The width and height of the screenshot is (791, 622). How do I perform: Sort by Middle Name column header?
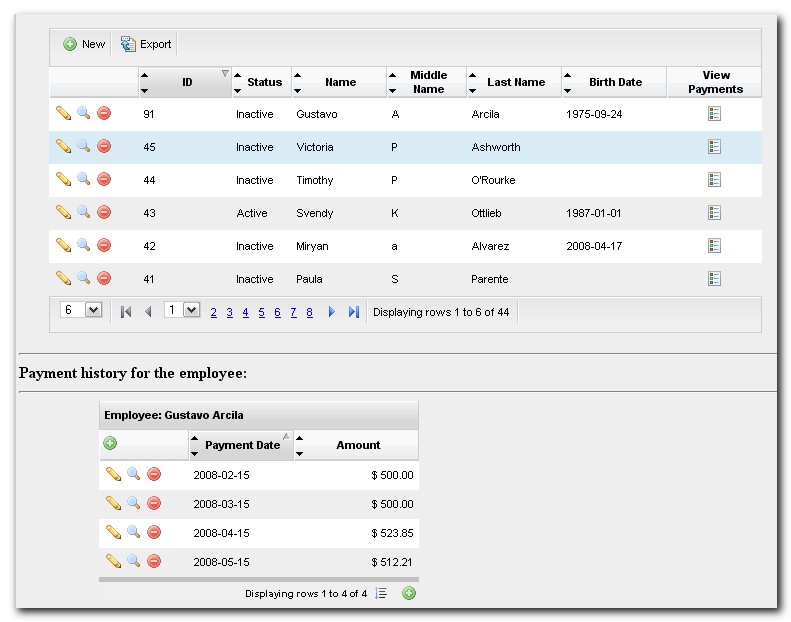pyautogui.click(x=426, y=82)
